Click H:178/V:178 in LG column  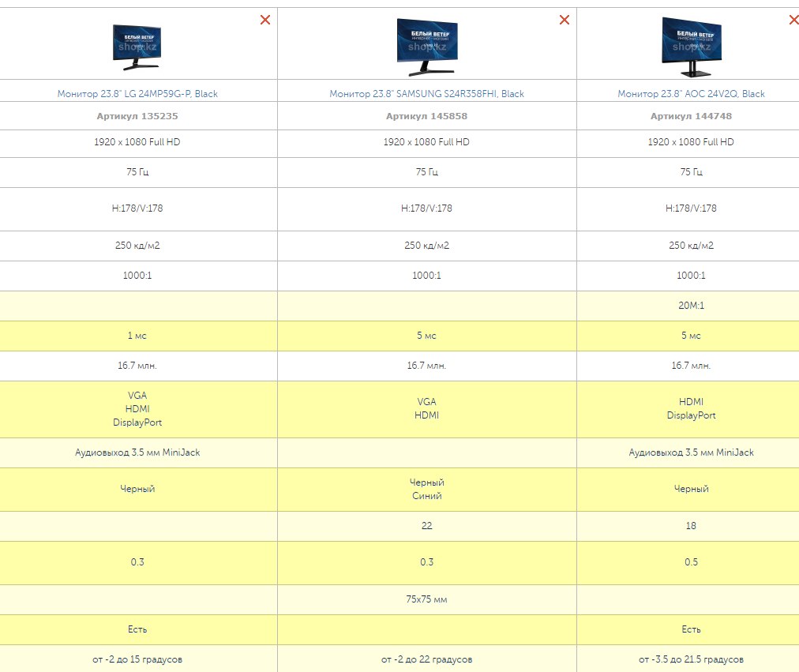(137, 208)
